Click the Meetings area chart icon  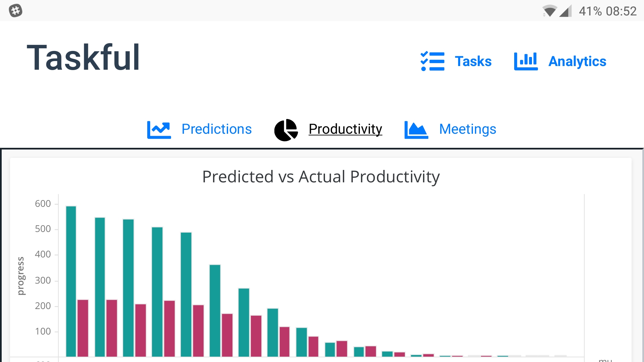coord(416,130)
